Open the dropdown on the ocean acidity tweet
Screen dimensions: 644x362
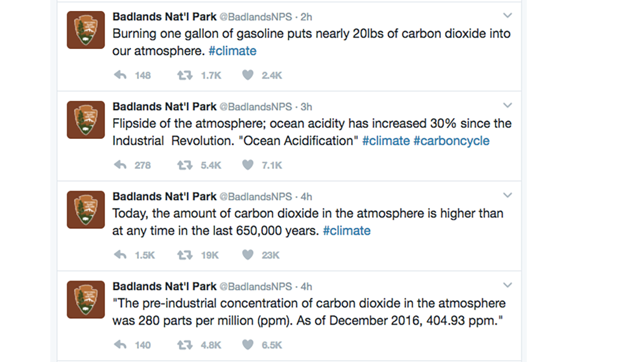click(x=508, y=105)
